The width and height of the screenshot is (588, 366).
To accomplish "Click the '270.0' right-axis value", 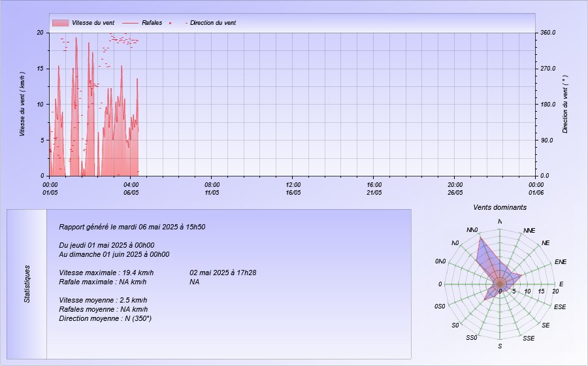I will click(x=548, y=69).
